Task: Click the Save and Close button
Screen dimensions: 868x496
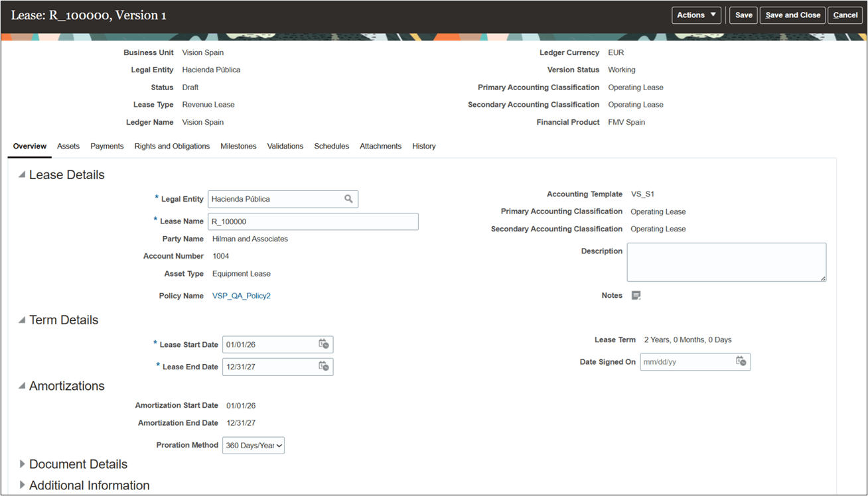Action: [792, 15]
